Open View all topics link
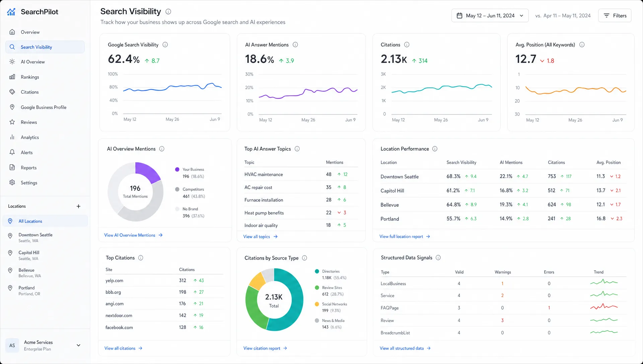 [x=260, y=237]
